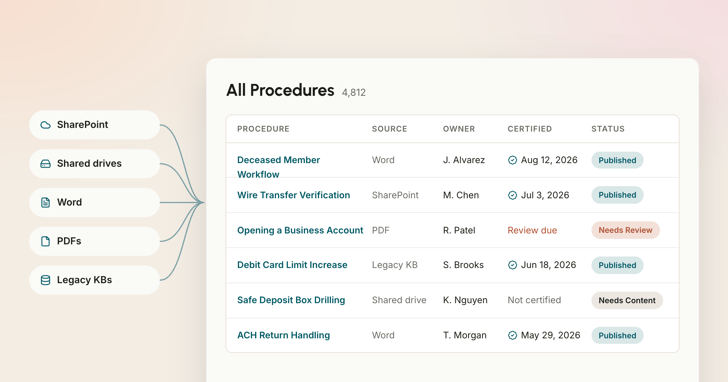Click the Word document icon
Image resolution: width=728 pixels, height=382 pixels.
tap(45, 202)
